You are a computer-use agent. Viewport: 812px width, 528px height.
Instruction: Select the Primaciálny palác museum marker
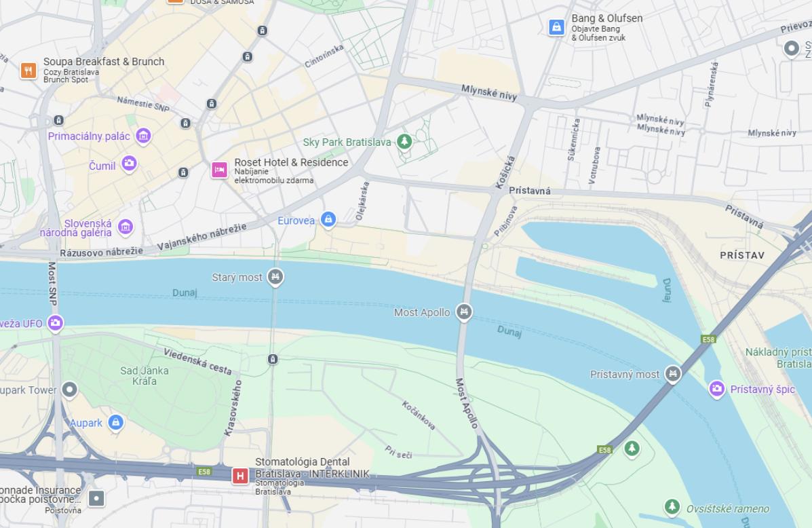143,136
